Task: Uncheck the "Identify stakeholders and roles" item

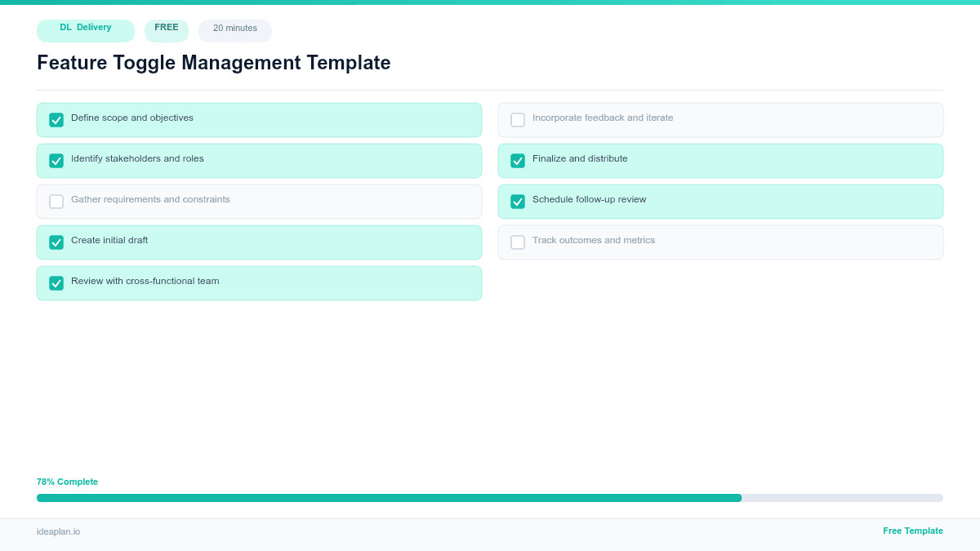Action: (56, 160)
